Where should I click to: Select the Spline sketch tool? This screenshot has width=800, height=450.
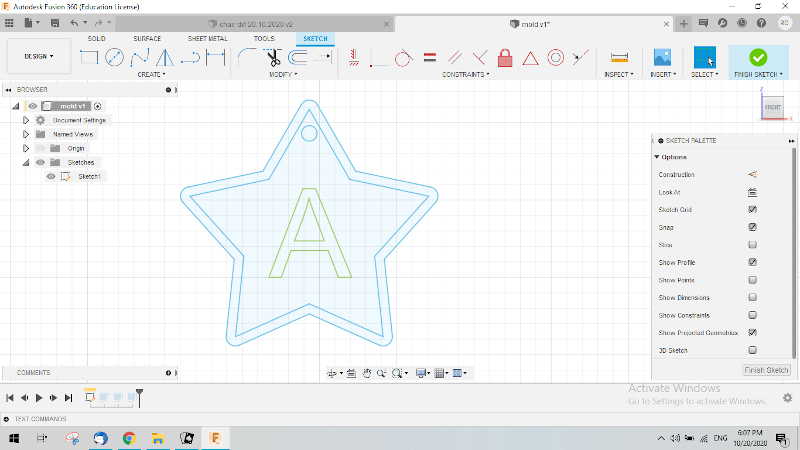click(x=139, y=58)
